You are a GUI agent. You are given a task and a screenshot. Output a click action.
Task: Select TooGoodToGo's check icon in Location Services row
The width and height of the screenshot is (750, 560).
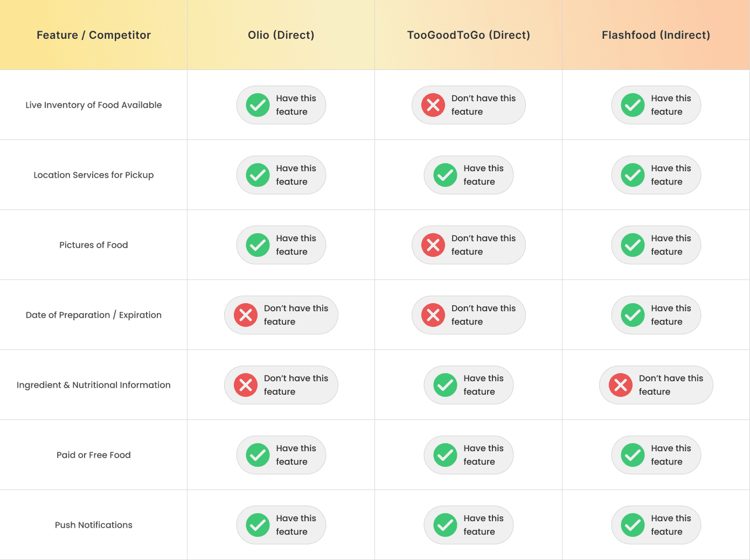[x=446, y=175]
